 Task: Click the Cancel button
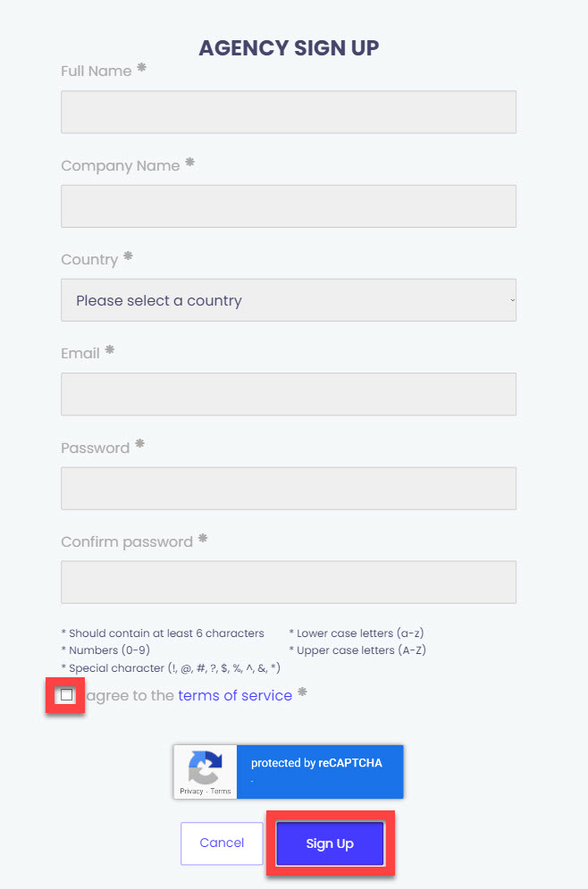pyautogui.click(x=222, y=843)
